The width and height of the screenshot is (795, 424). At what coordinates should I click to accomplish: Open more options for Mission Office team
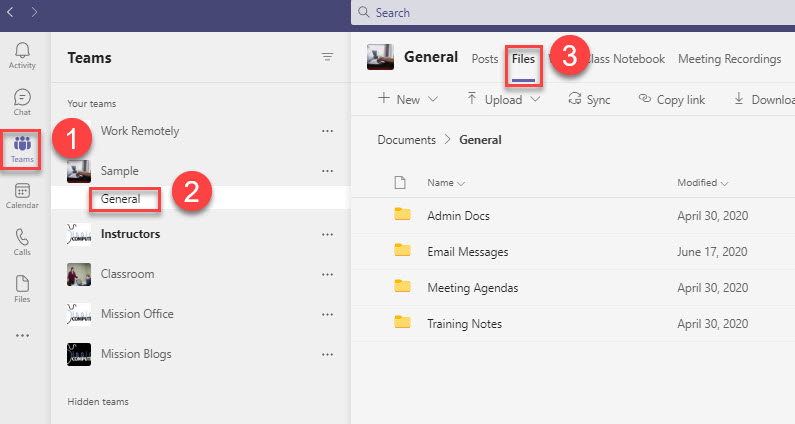[328, 314]
